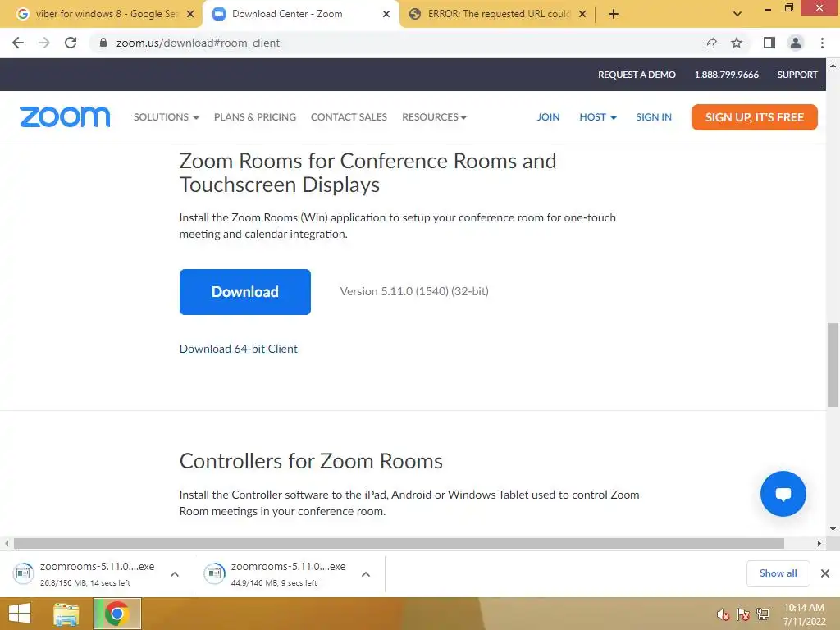Open CONTACT SALES
840x630 pixels.
(349, 116)
